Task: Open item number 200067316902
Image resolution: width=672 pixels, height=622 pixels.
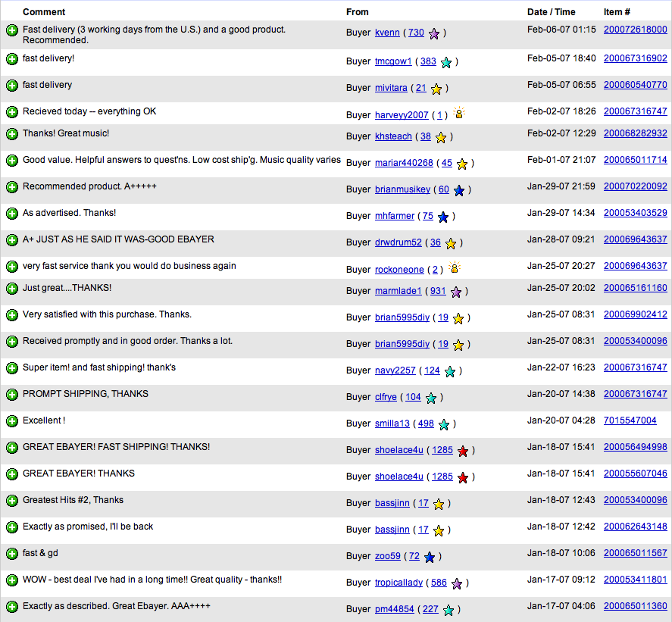Action: 636,58
